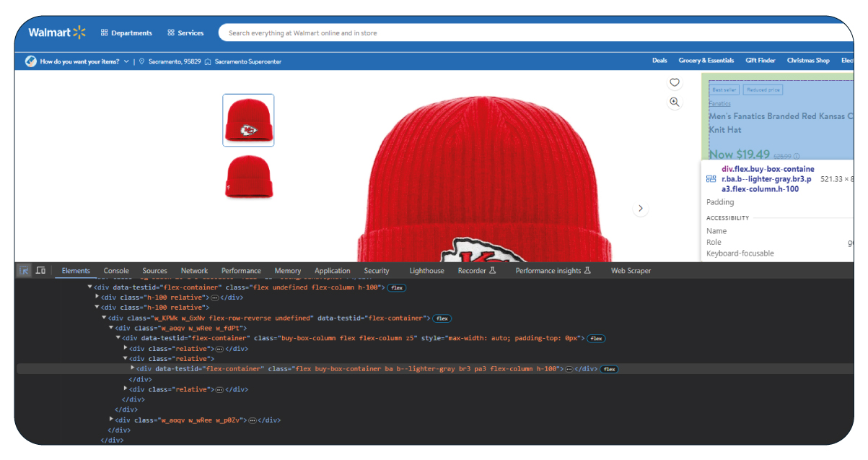Screen dimensions: 868x460
Task: Switch to the Performance tab
Action: 241,271
